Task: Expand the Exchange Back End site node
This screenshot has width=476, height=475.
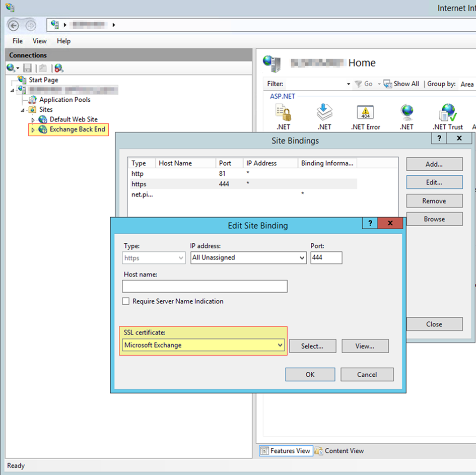Action: click(33, 130)
